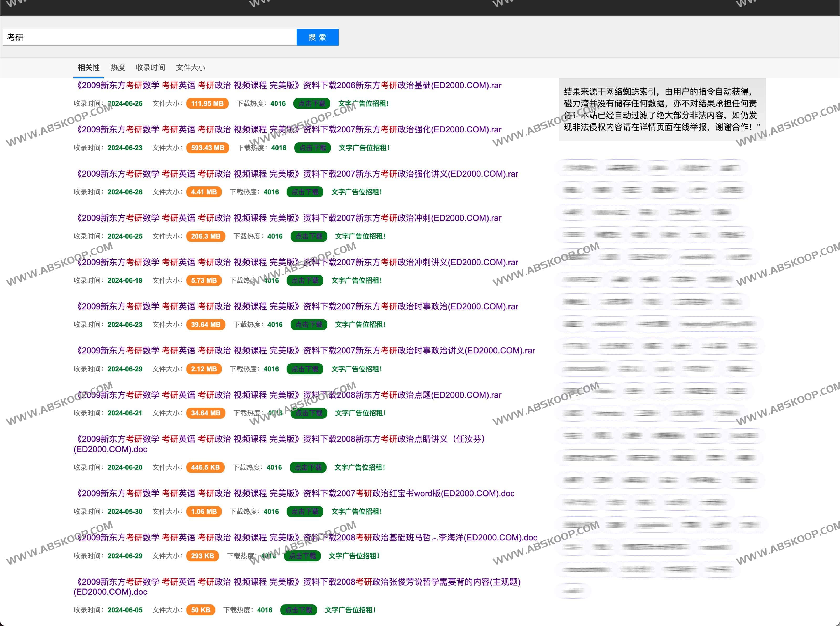Switch to the 热度 sort tab
This screenshot has width=840, height=626.
(117, 67)
